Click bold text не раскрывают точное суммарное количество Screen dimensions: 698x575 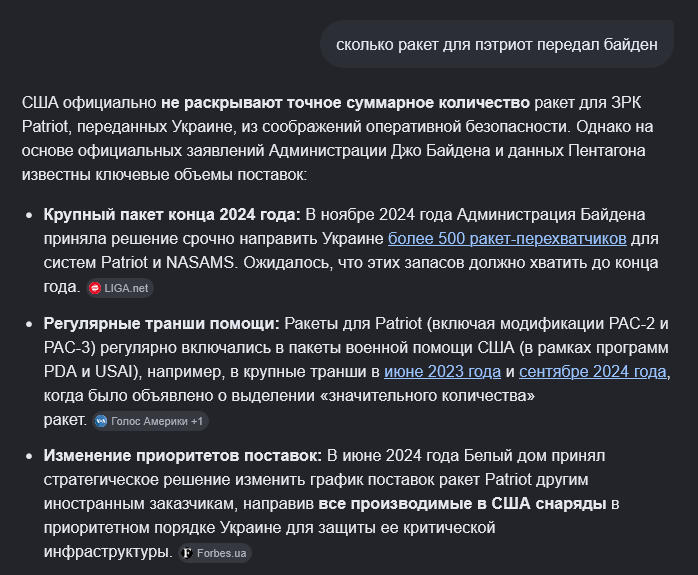pos(345,103)
